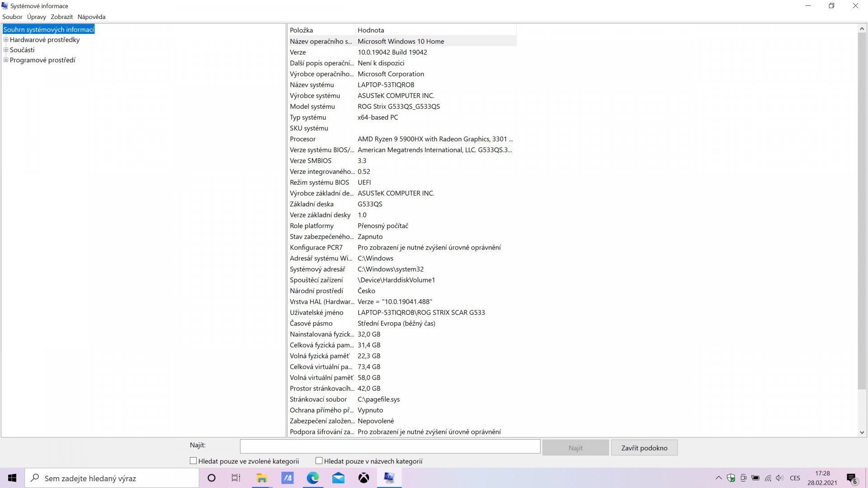Click the Meet Now camera tray icon
The image size is (868, 488).
point(743,478)
